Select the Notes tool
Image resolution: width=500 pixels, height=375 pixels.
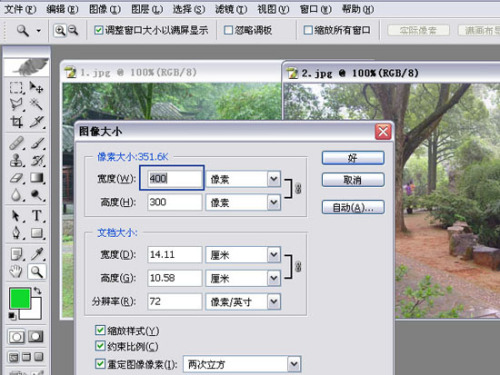coord(16,254)
